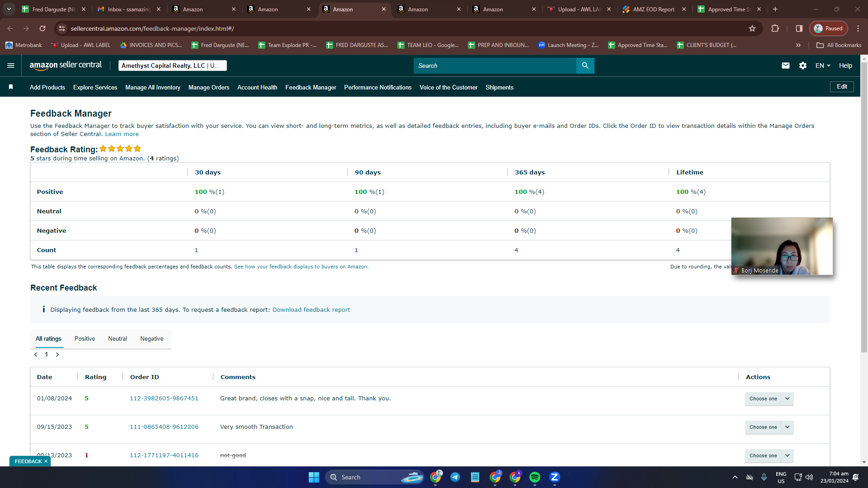This screenshot has width=868, height=488.
Task: Go back with the browser back arrow
Action: coord(10,28)
